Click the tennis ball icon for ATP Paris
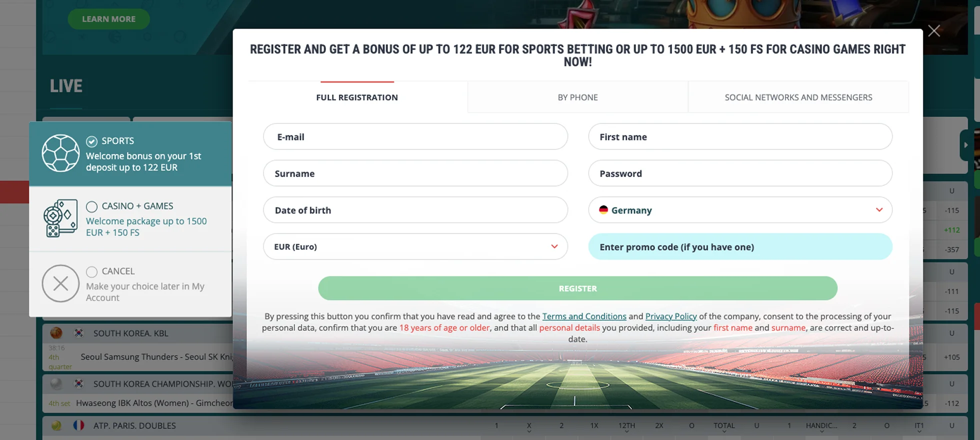This screenshot has height=440, width=980. pos(56,425)
